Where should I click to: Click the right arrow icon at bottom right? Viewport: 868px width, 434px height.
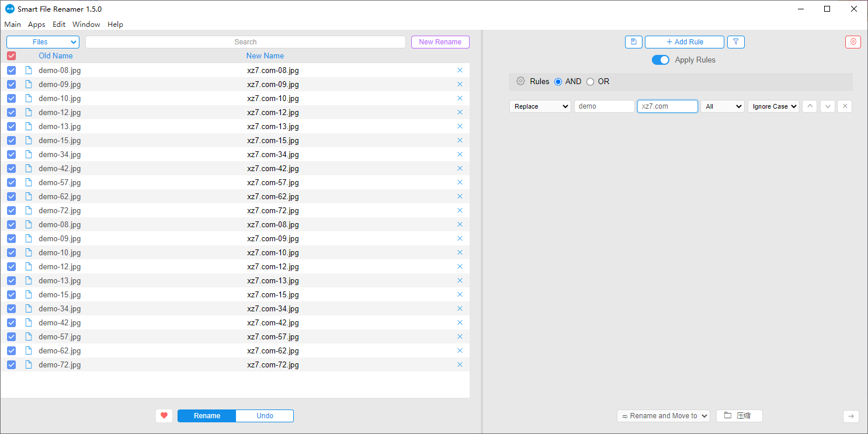(x=851, y=416)
